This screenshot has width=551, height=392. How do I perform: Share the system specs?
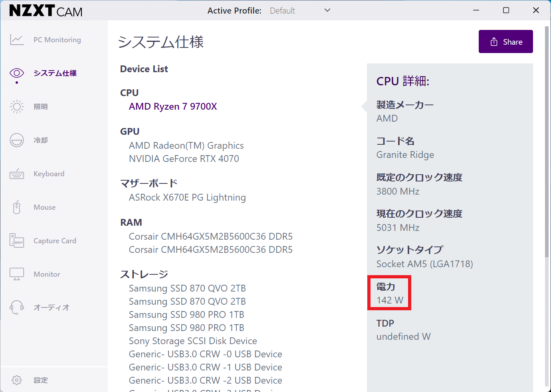coord(505,41)
